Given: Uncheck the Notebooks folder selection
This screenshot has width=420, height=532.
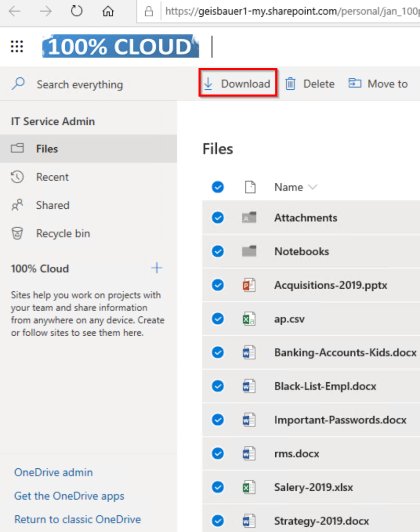Looking at the screenshot, I should [x=218, y=252].
